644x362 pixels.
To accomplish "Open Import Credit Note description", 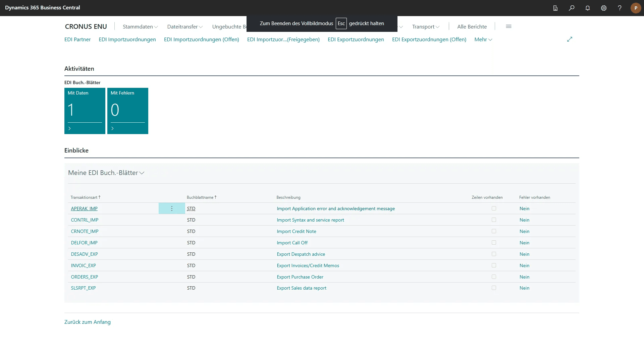I will click(296, 231).
